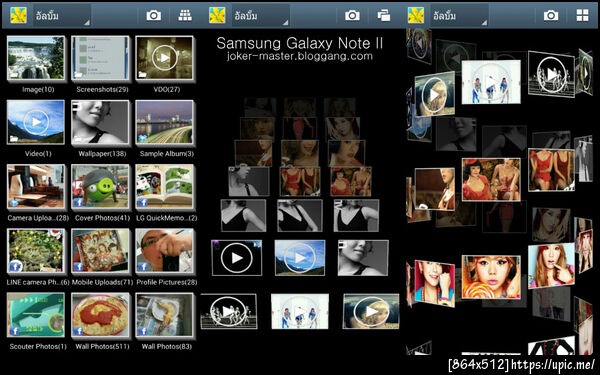Image resolution: width=600 pixels, height=375 pixels.
Task: Tap the camera icon next to the stacked-view icon
Action: [x=352, y=15]
